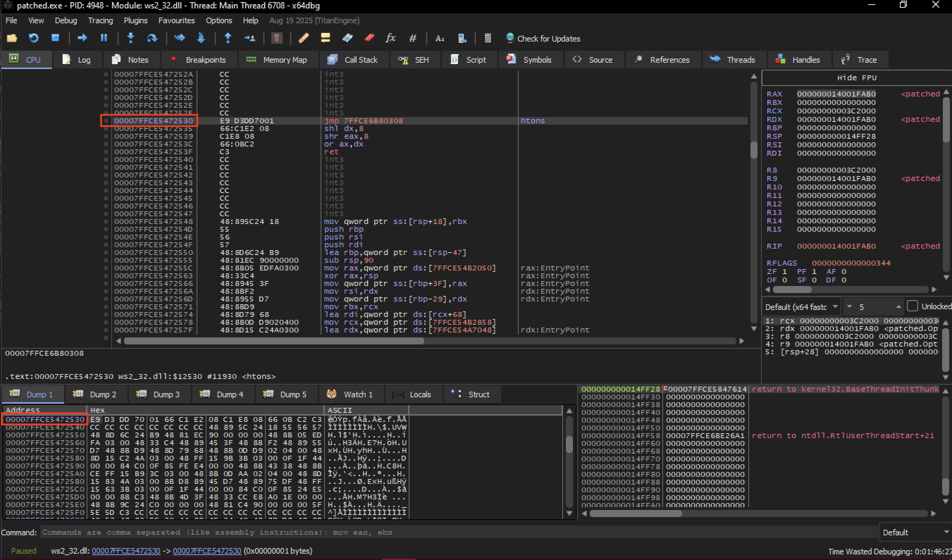Screen dimensions: 952x560
Task: Open Comments with the yellow speech icon
Action: point(325,38)
